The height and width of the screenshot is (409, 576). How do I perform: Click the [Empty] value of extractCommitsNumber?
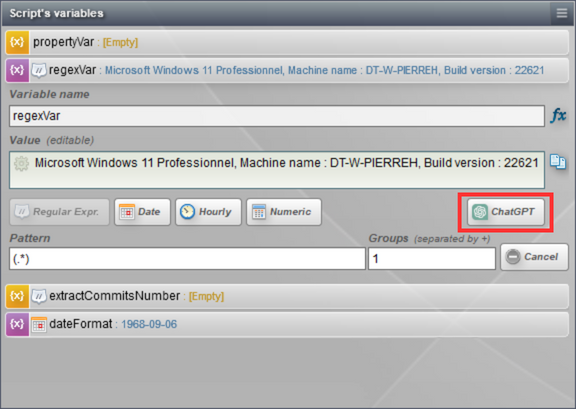coord(206,296)
